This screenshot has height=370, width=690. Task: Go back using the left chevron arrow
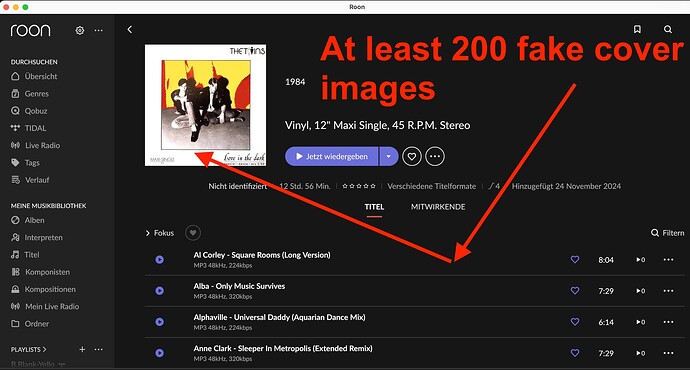coord(129,29)
